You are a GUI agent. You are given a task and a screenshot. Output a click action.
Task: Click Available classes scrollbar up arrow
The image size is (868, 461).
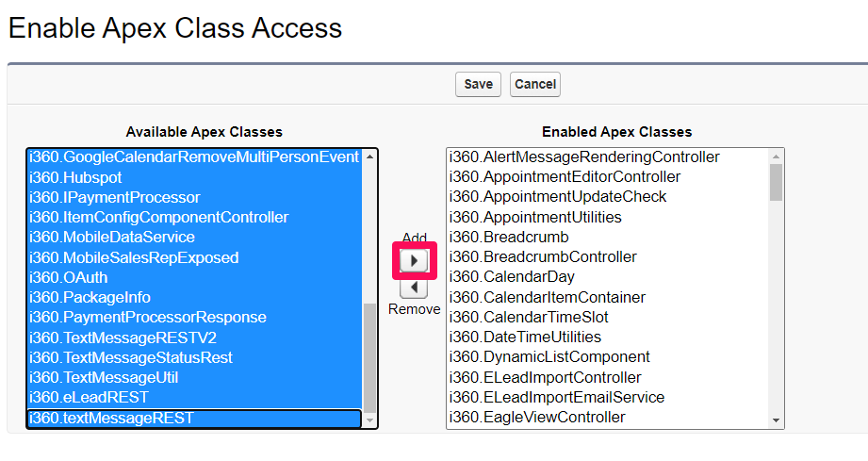point(369,156)
